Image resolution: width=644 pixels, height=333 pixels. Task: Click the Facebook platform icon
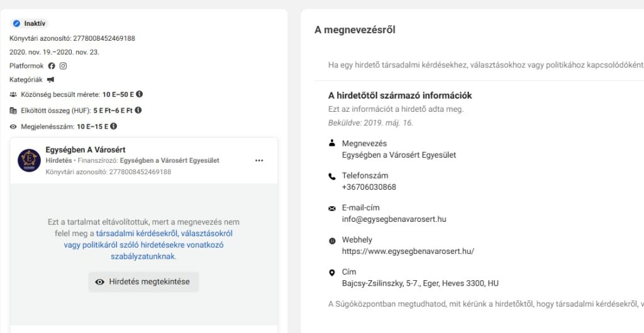pyautogui.click(x=52, y=66)
